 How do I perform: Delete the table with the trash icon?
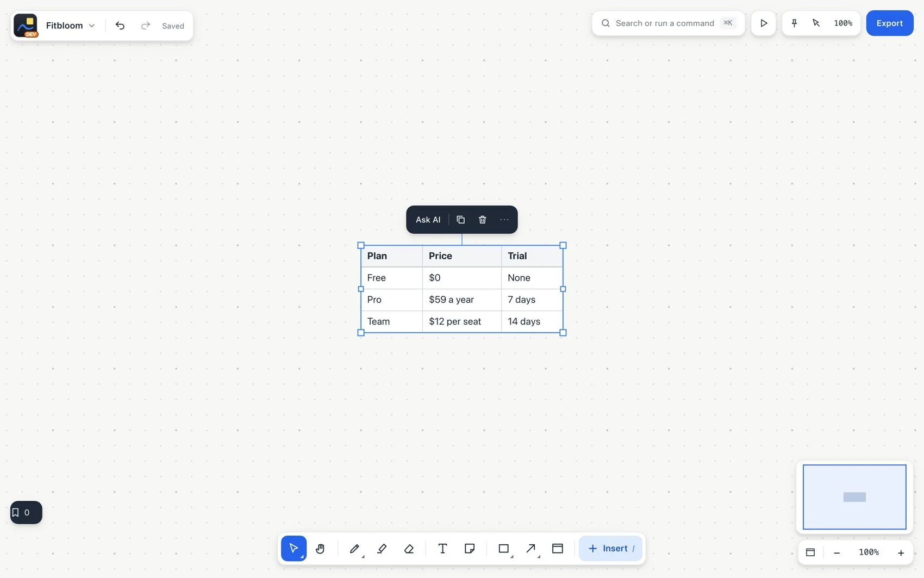tap(482, 220)
